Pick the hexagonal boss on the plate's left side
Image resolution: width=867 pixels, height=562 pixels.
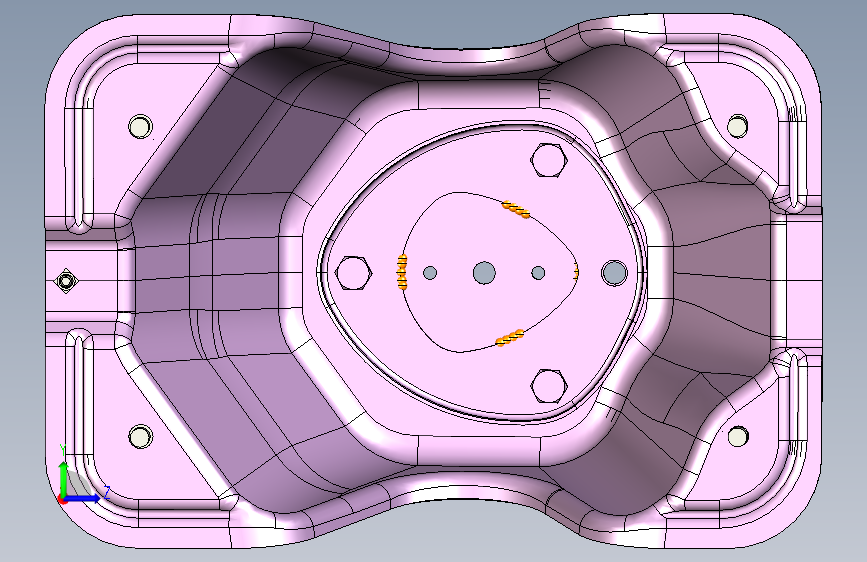click(x=353, y=273)
